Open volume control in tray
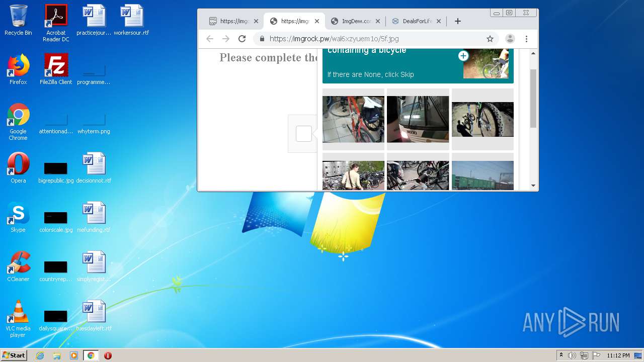The image size is (644, 362). click(572, 355)
